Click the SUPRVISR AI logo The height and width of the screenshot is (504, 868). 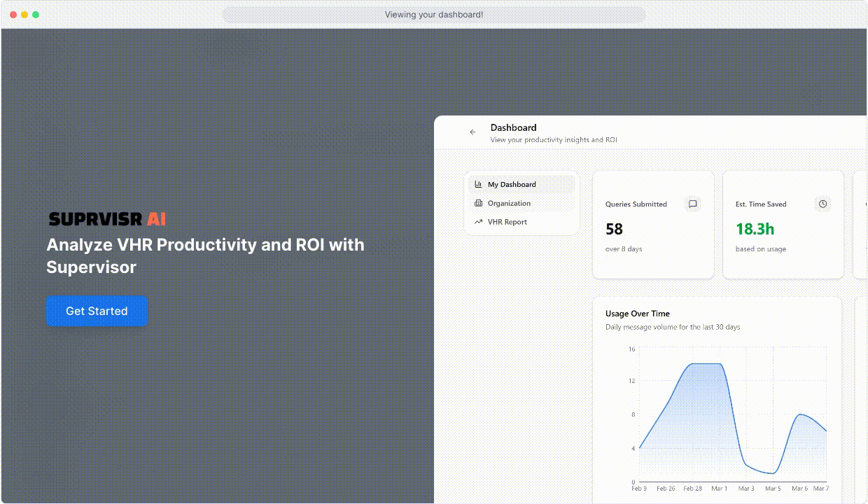click(x=107, y=219)
